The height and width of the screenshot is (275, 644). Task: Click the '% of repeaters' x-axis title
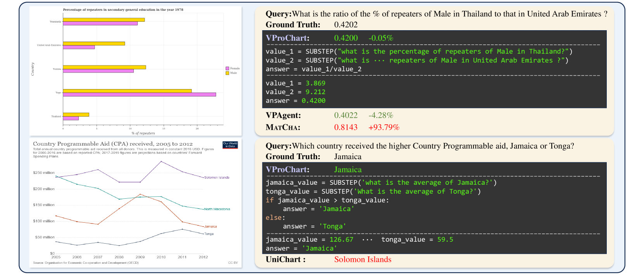(143, 133)
